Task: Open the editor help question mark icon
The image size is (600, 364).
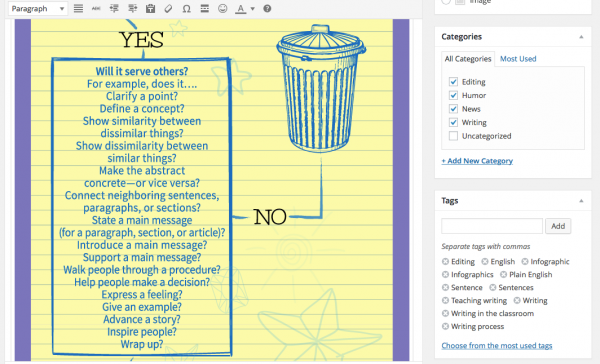Action: [267, 8]
